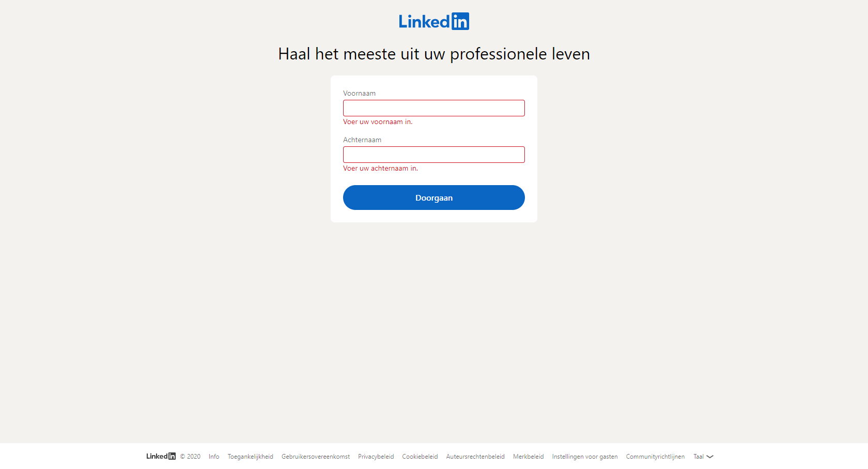Expand the Taal language chevron
The height and width of the screenshot is (469, 868).
click(x=710, y=457)
